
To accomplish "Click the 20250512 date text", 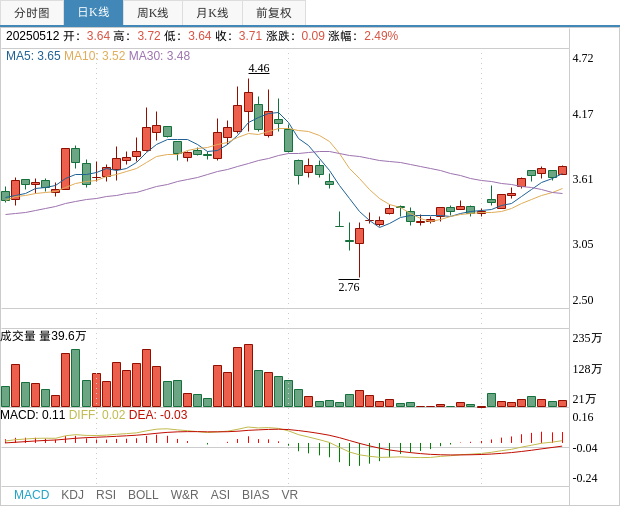I will click(x=32, y=36).
